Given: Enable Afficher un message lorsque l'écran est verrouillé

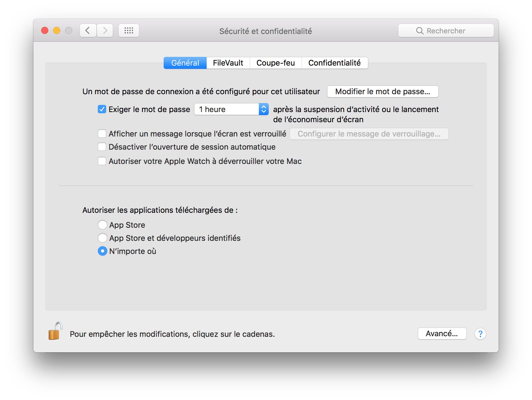Looking at the screenshot, I should click(x=102, y=134).
